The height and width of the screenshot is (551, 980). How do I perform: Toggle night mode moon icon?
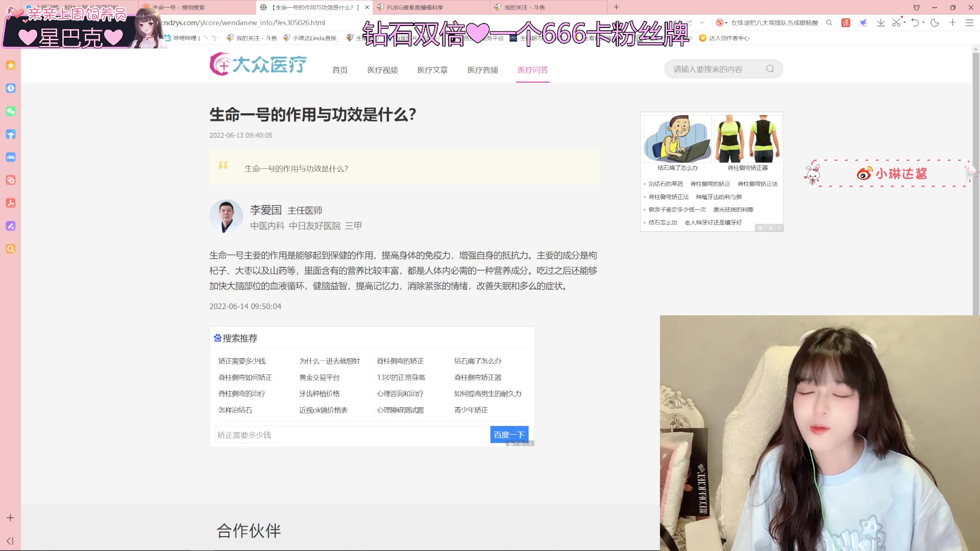(x=935, y=22)
